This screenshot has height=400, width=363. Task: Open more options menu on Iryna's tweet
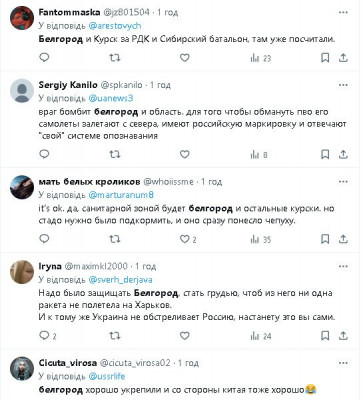click(343, 267)
